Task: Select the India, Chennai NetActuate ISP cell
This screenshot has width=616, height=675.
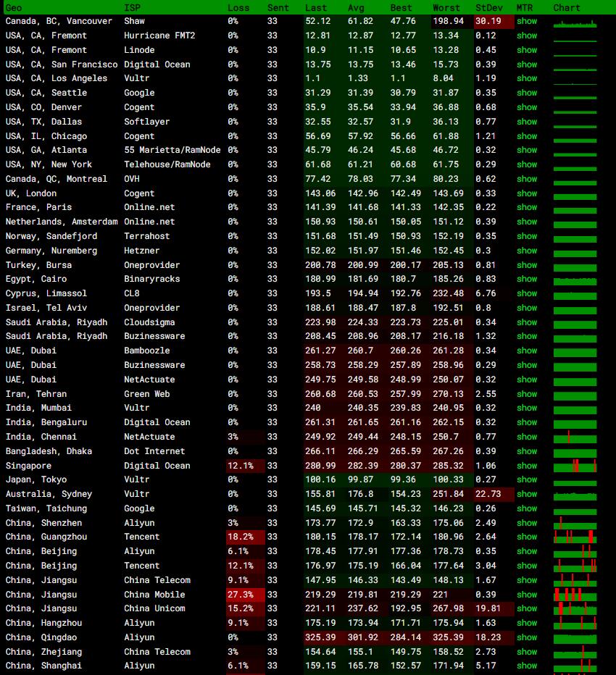Action: pos(149,437)
